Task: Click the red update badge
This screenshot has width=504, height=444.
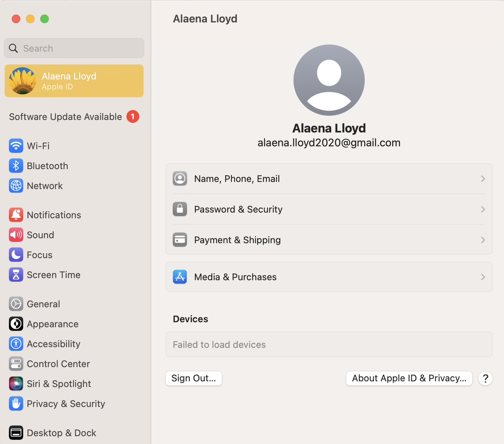Action: [x=133, y=116]
